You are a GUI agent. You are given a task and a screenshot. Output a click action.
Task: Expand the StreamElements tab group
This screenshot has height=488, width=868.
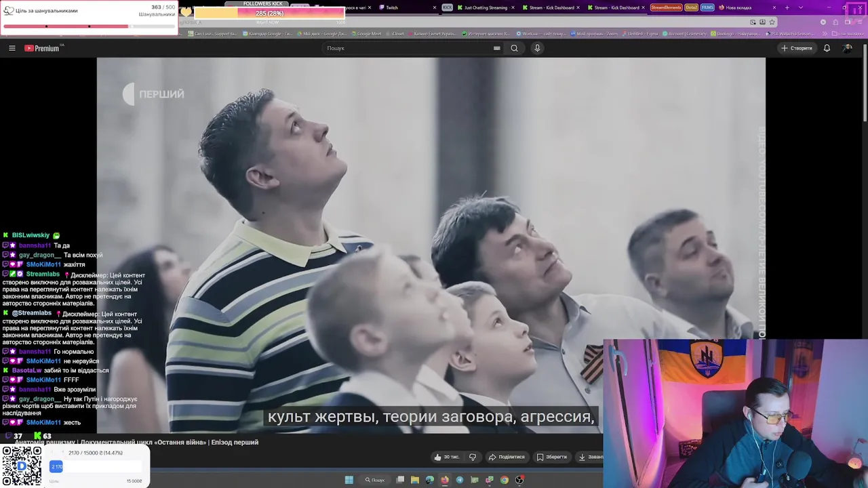click(x=666, y=7)
